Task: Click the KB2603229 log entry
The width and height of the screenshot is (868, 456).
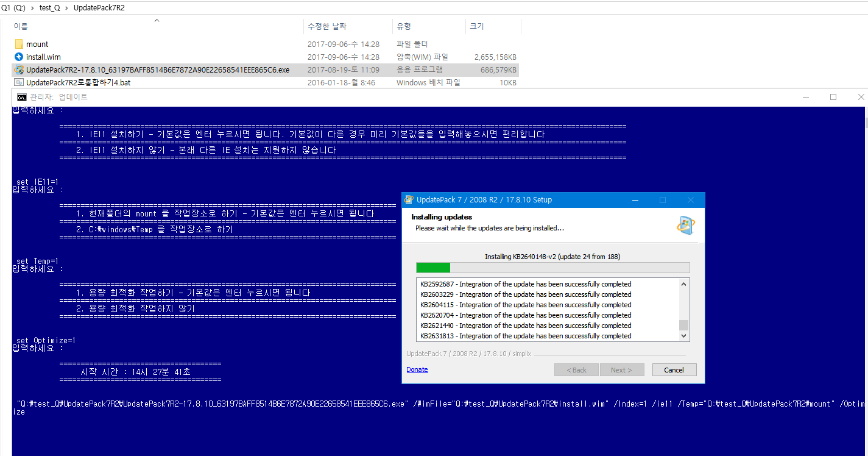Action: pyautogui.click(x=526, y=294)
